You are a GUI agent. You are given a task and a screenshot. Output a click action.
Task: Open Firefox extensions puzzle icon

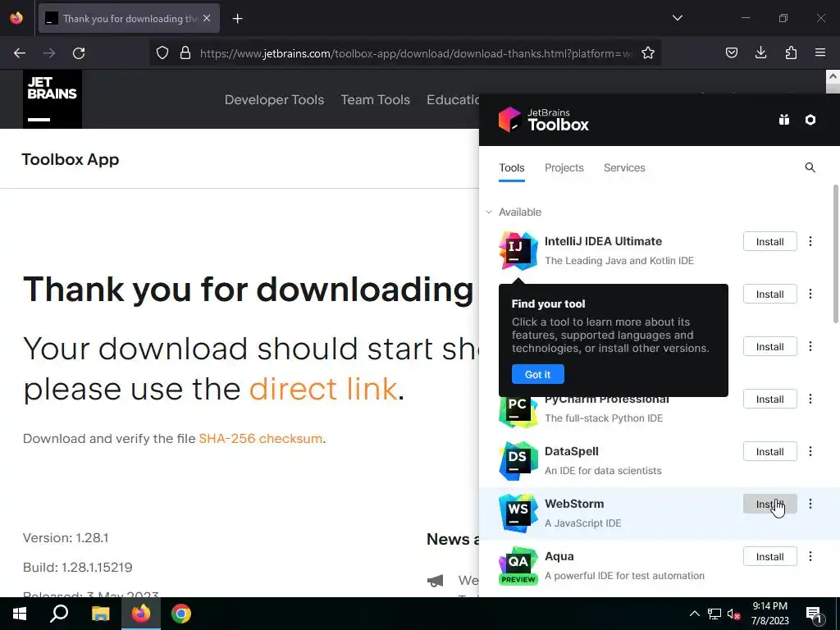(791, 52)
